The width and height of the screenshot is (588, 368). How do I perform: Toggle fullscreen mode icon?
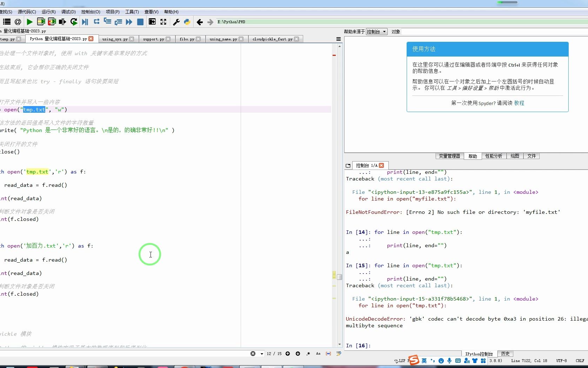point(163,22)
